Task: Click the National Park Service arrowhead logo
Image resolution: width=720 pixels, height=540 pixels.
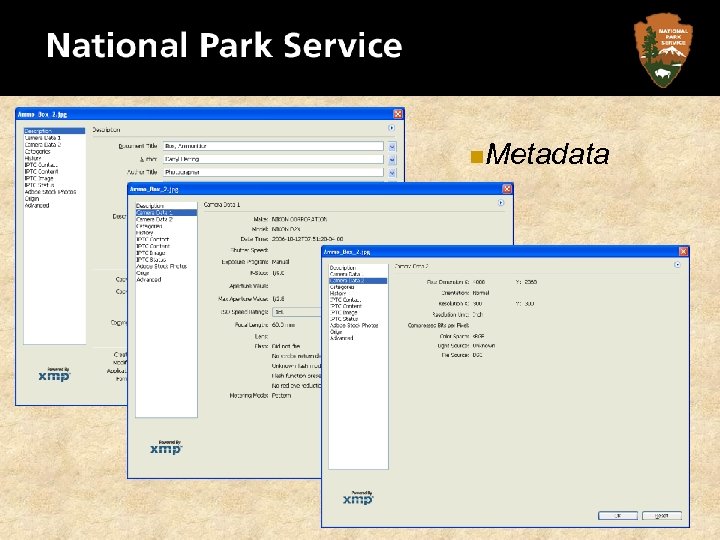Action: (x=663, y=50)
